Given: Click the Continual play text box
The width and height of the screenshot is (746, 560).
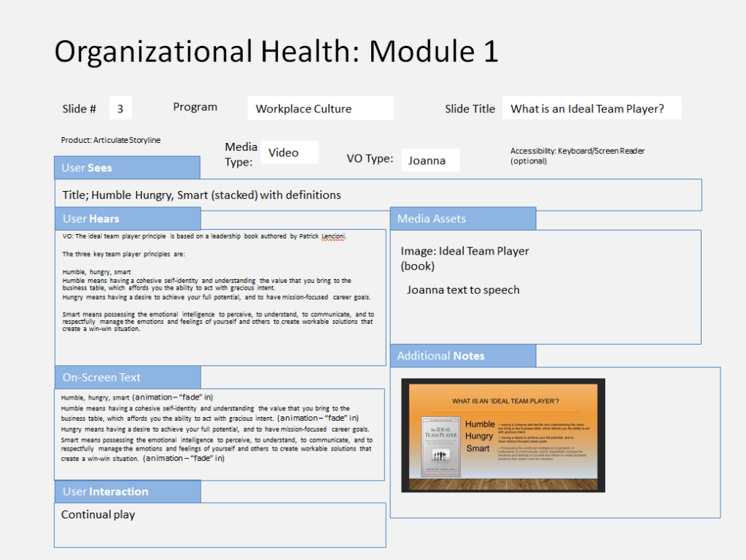Looking at the screenshot, I should point(219,524).
